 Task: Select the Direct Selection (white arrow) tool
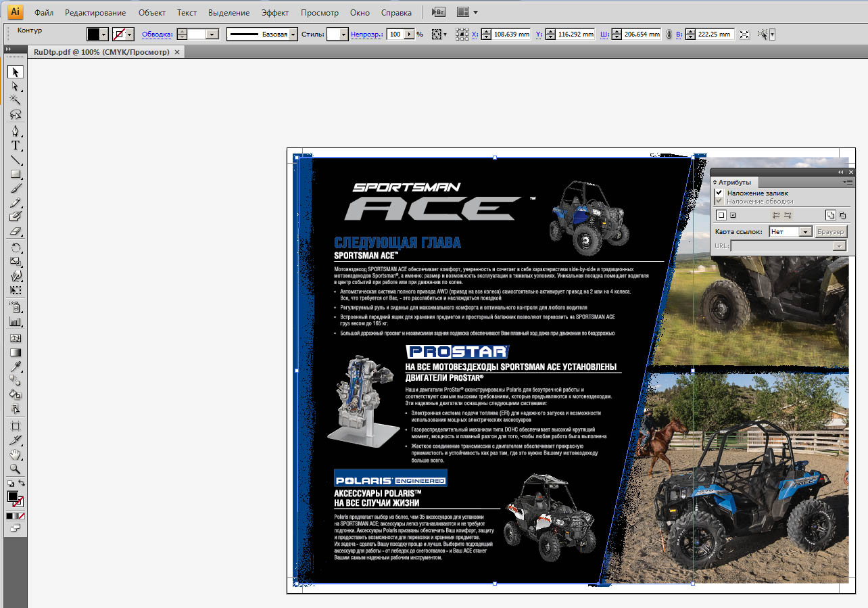coord(16,86)
